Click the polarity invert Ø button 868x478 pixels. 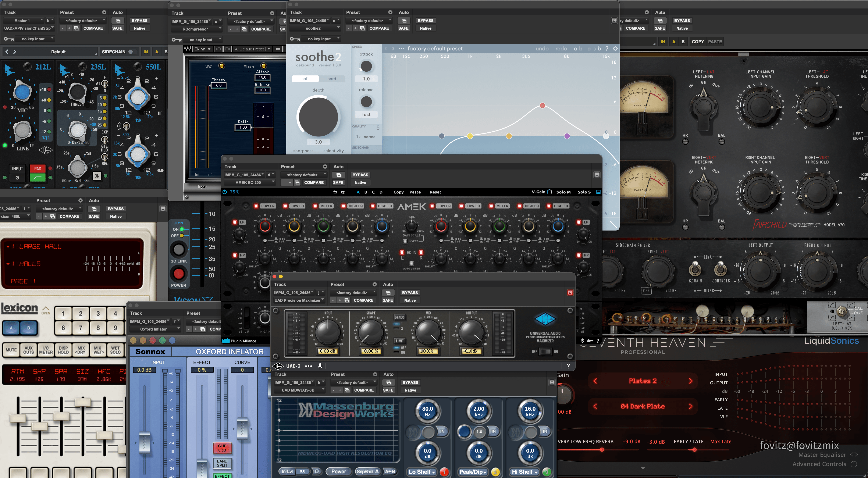[x=17, y=178]
